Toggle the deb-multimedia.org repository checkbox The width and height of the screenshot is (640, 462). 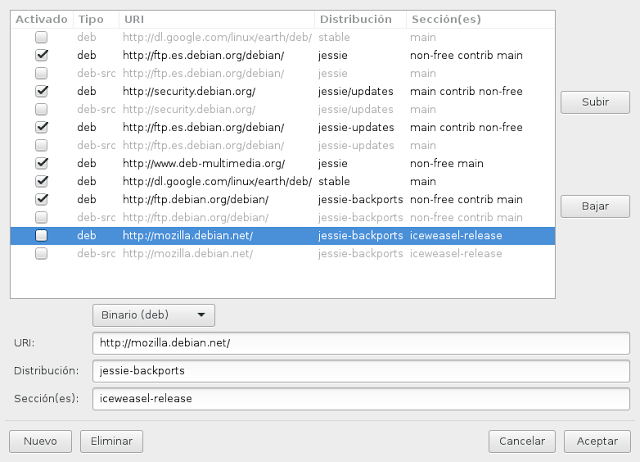(x=41, y=164)
